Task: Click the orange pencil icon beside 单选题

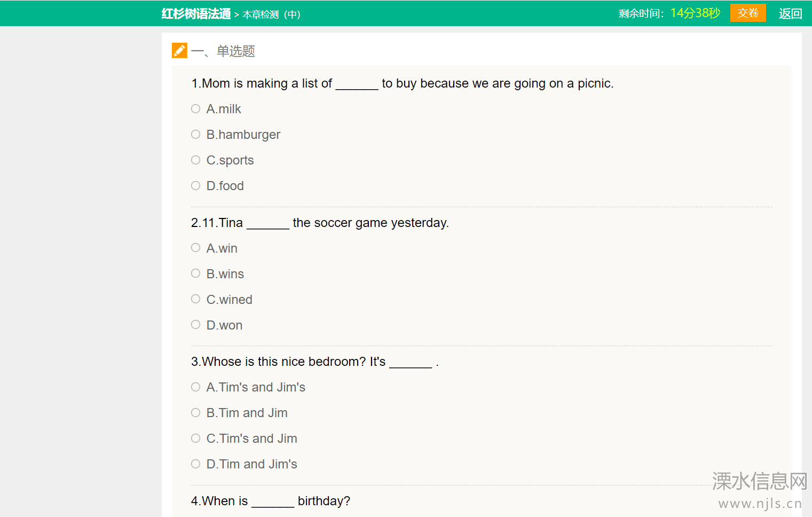Action: (x=179, y=51)
